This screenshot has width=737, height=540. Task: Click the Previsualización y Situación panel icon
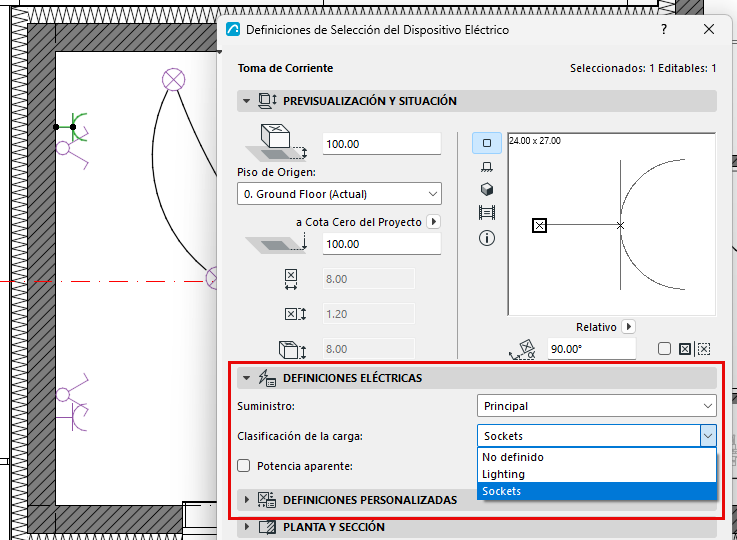[x=268, y=101]
